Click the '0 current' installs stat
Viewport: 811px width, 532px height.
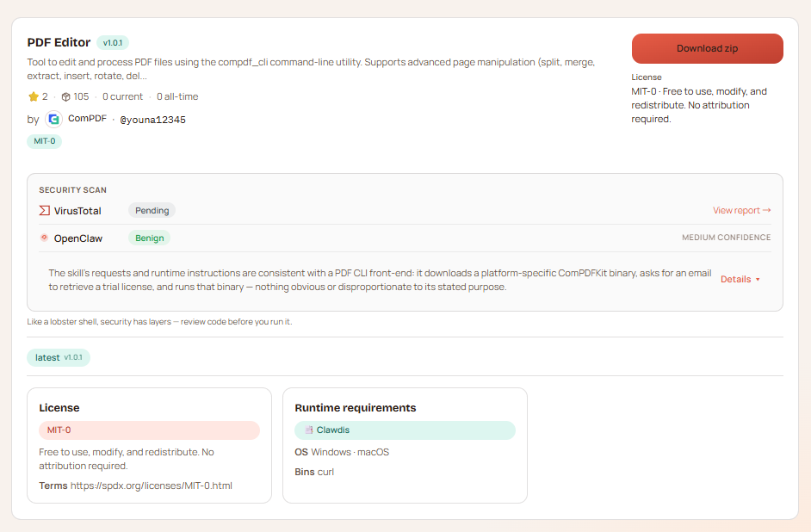click(122, 96)
